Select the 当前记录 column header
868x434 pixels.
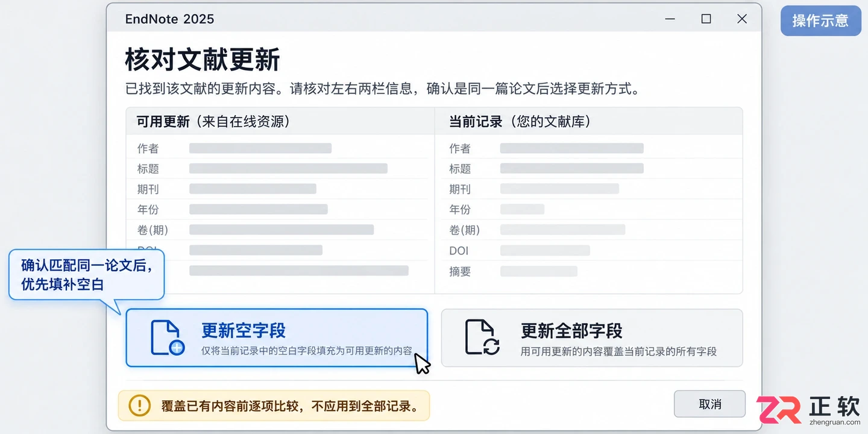click(x=588, y=121)
